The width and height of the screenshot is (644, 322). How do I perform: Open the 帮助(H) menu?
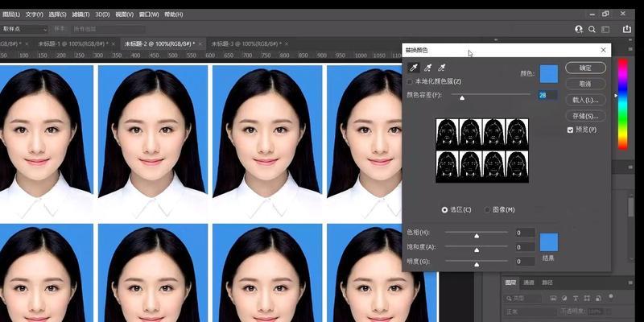[173, 14]
